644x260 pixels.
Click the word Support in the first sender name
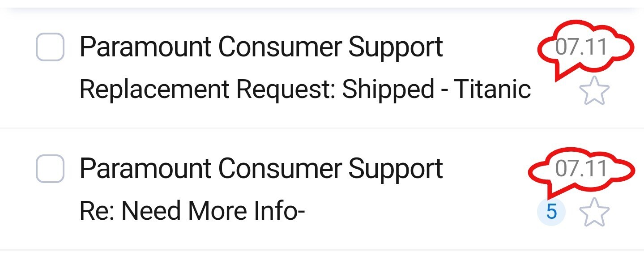click(396, 47)
